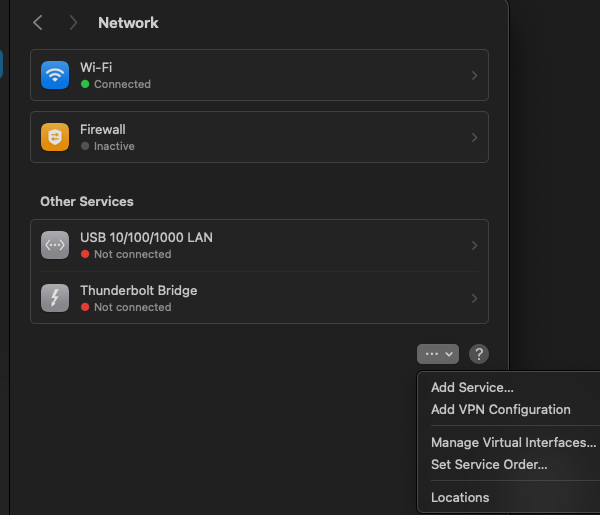
Task: Open the Locations submenu entry
Action: click(460, 497)
